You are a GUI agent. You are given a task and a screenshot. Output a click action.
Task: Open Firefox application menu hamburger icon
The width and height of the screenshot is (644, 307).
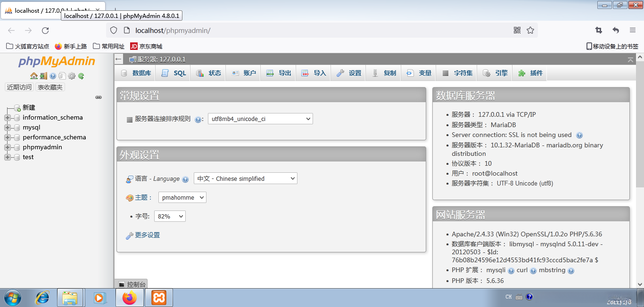[633, 30]
